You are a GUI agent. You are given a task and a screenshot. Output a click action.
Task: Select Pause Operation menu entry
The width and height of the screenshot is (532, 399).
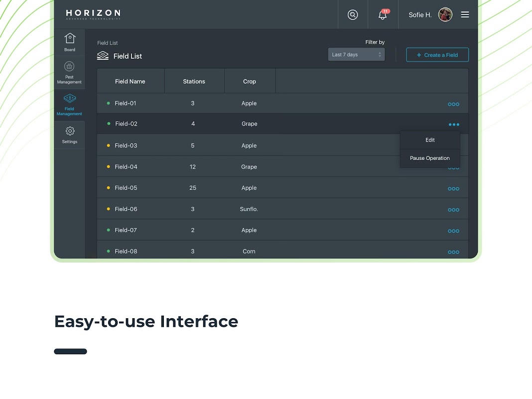pyautogui.click(x=430, y=158)
